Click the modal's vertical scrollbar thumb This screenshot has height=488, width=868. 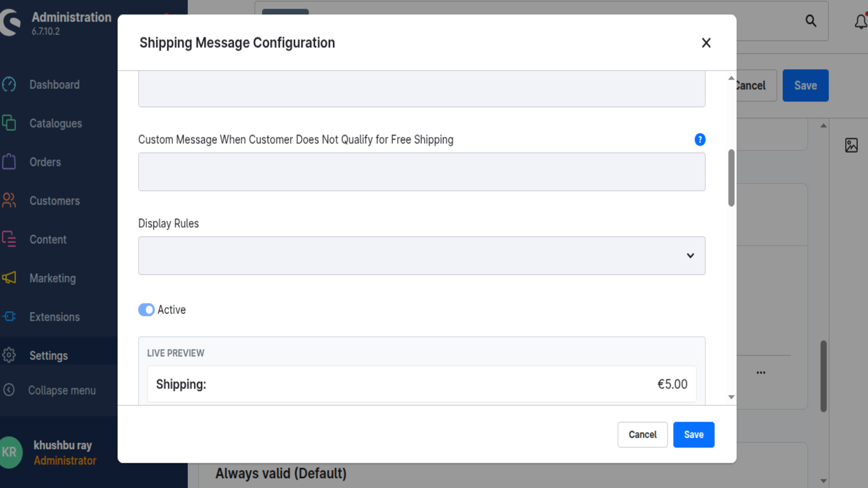(x=731, y=178)
